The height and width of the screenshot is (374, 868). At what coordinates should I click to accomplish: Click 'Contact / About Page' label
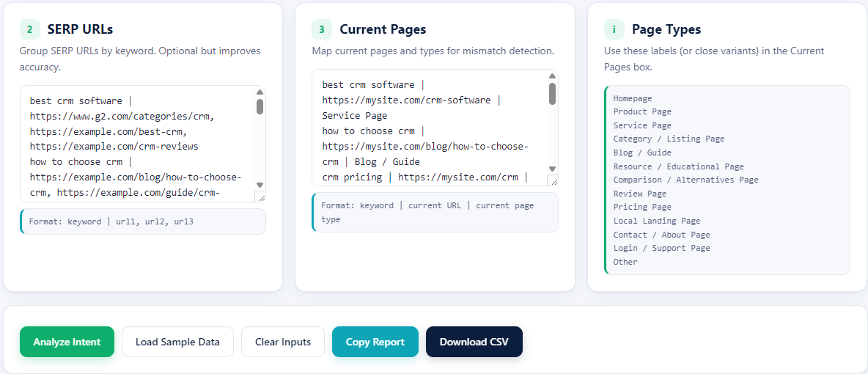coord(661,235)
